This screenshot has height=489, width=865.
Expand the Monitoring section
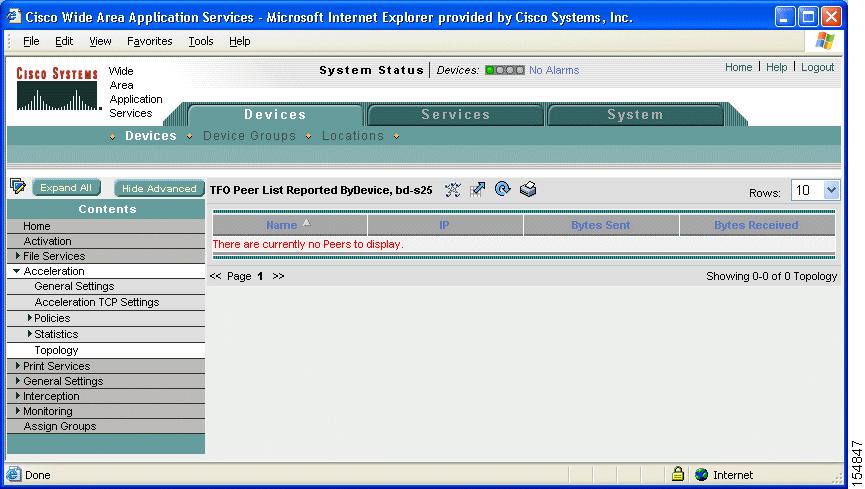click(x=18, y=410)
